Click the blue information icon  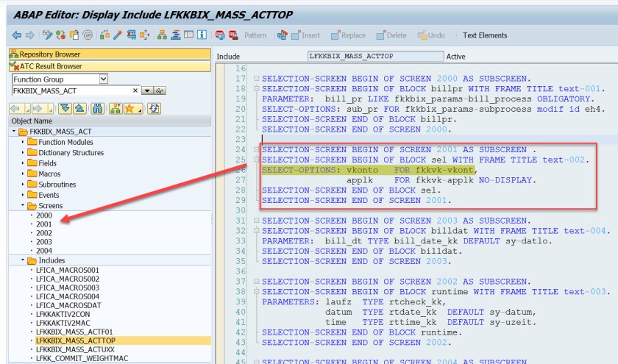pyautogui.click(x=202, y=35)
